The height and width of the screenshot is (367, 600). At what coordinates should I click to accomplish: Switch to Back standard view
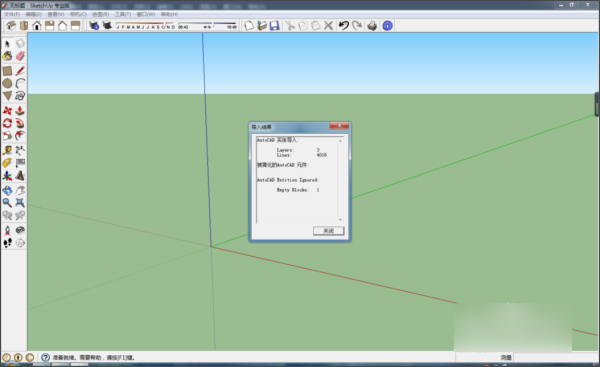coord(62,26)
